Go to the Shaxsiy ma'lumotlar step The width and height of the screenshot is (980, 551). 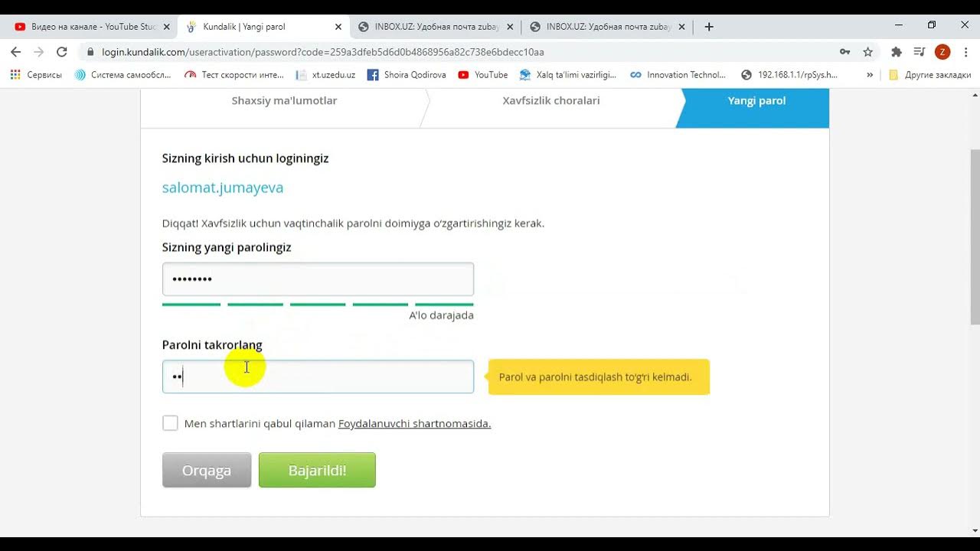click(x=284, y=101)
